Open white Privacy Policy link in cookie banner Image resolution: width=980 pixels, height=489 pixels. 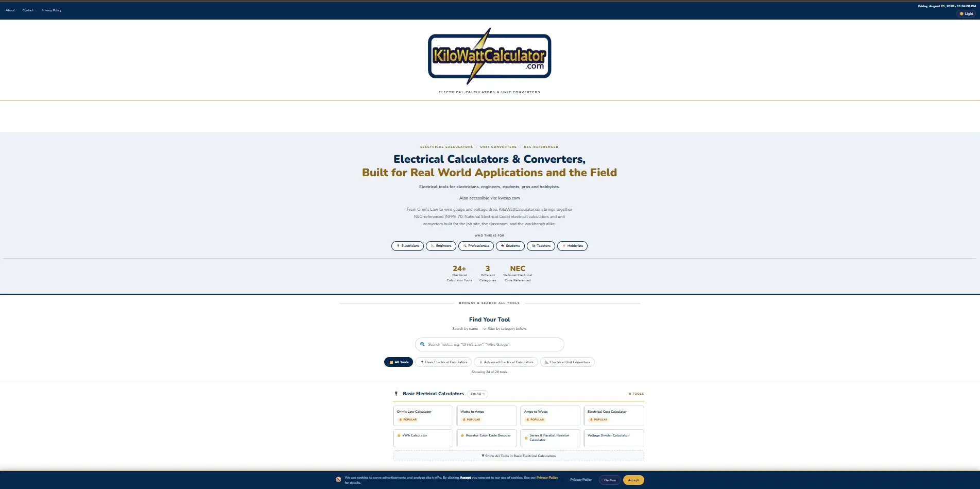(x=581, y=480)
